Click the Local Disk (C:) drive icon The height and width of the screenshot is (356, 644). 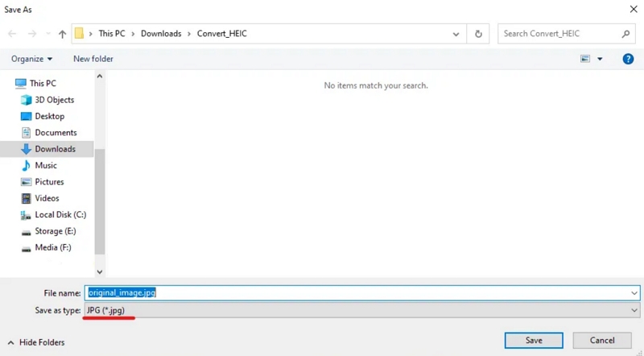[26, 215]
